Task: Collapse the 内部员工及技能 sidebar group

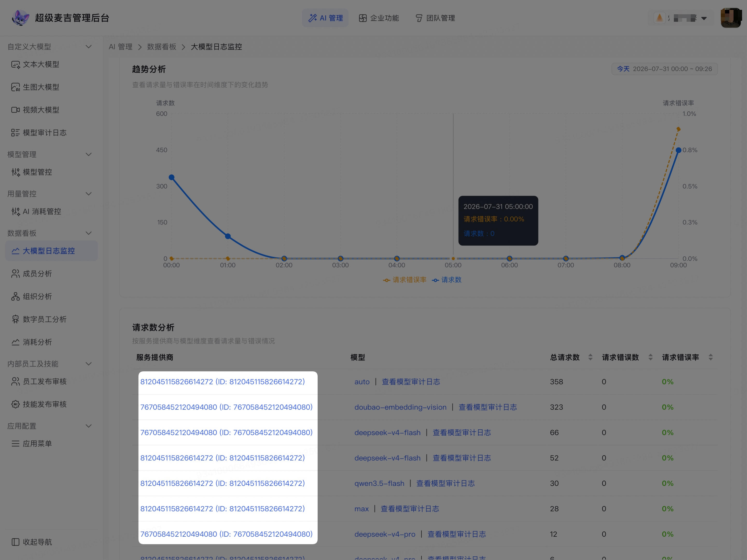Action: click(x=88, y=364)
